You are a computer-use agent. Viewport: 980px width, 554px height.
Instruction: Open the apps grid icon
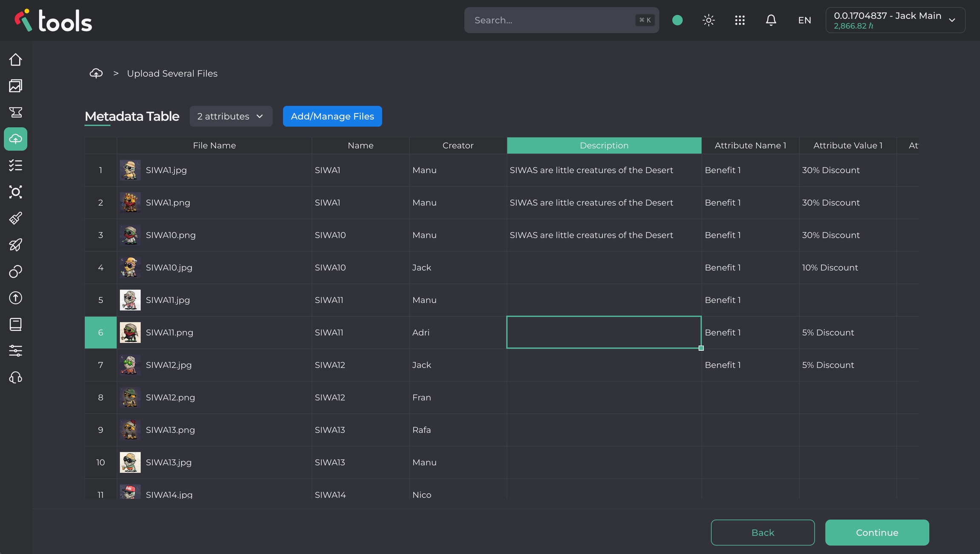[x=740, y=20]
